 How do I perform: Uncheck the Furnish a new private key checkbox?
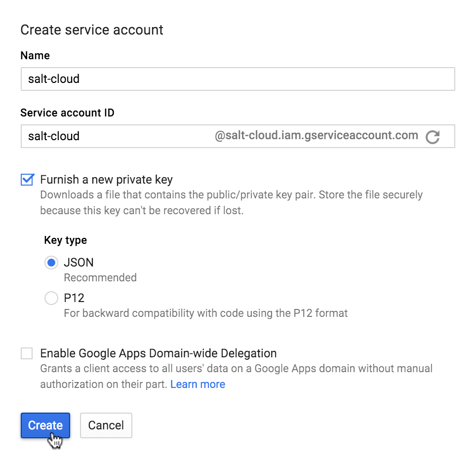[x=27, y=180]
